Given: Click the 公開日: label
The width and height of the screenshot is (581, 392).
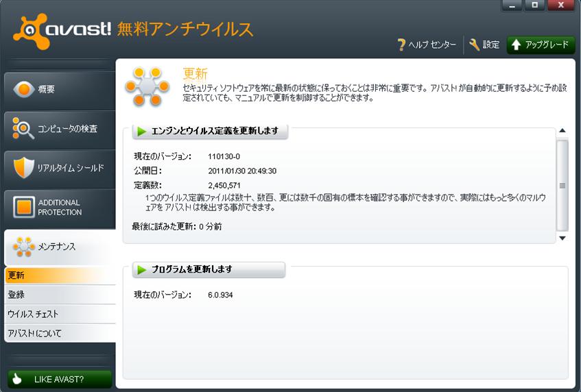Looking at the screenshot, I should pos(147,171).
